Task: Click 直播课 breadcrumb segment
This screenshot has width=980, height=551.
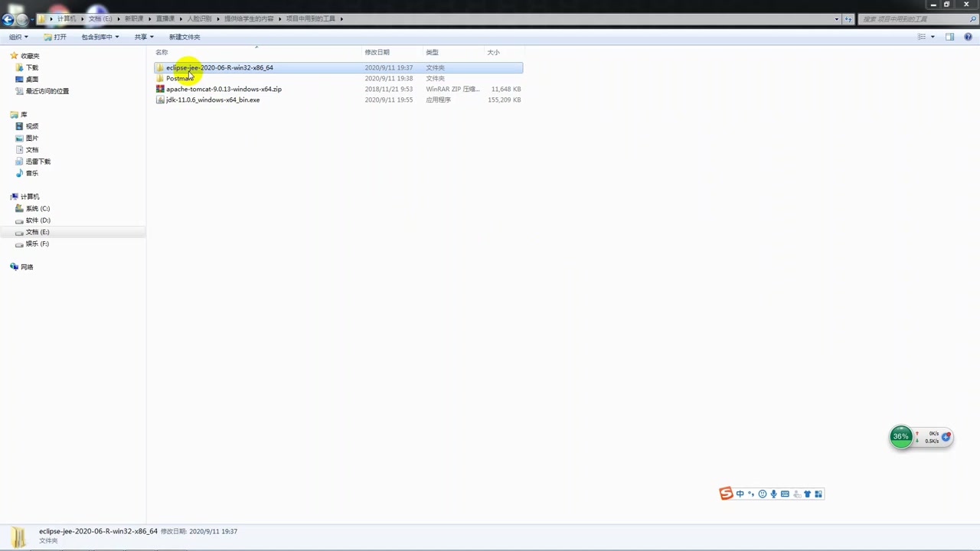Action: coord(165,18)
